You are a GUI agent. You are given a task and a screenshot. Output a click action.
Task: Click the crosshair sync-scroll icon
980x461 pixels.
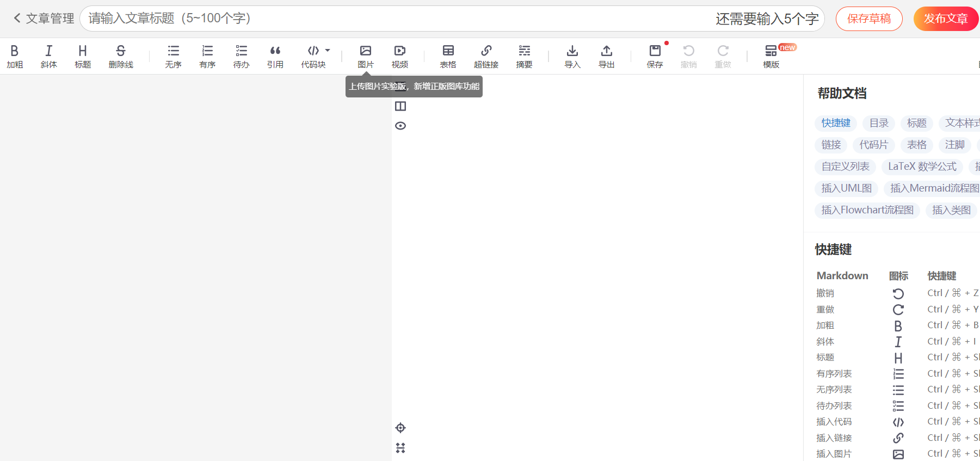pyautogui.click(x=400, y=428)
